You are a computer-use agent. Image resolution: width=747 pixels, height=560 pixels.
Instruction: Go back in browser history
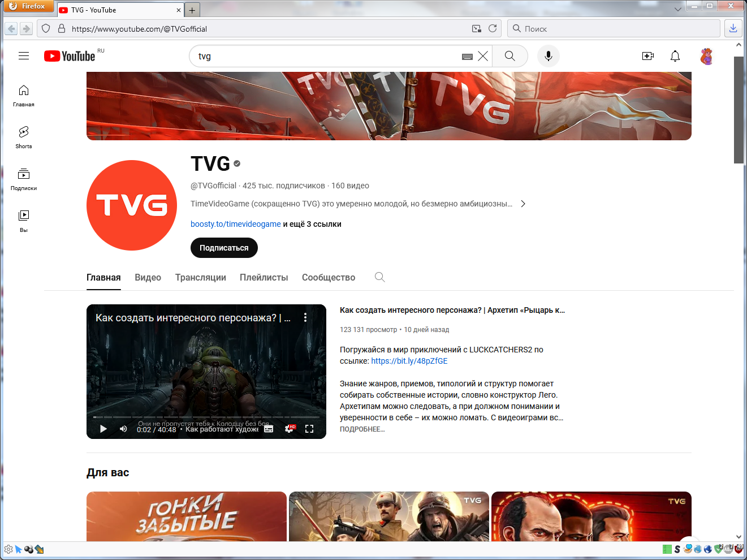click(x=12, y=28)
